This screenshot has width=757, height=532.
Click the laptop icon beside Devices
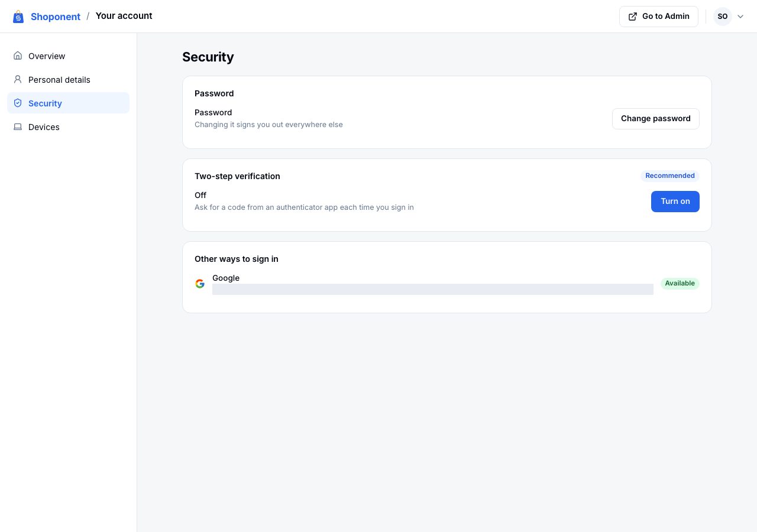(x=18, y=126)
